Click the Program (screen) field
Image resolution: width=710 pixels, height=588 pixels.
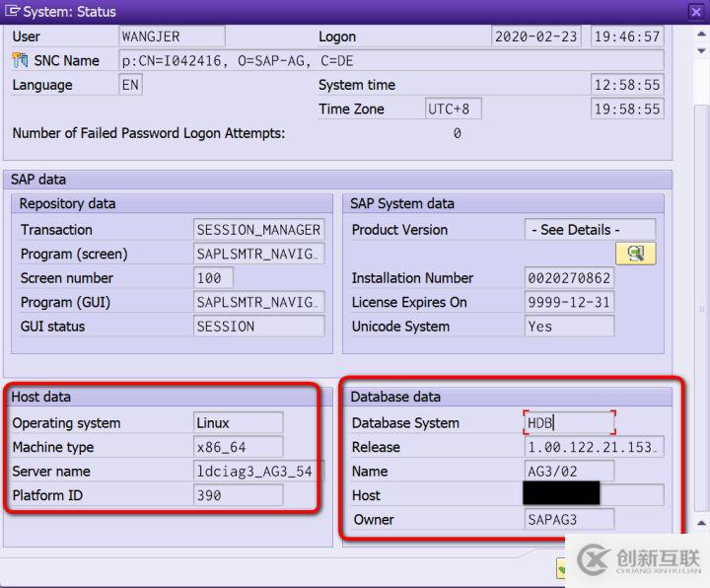(259, 254)
